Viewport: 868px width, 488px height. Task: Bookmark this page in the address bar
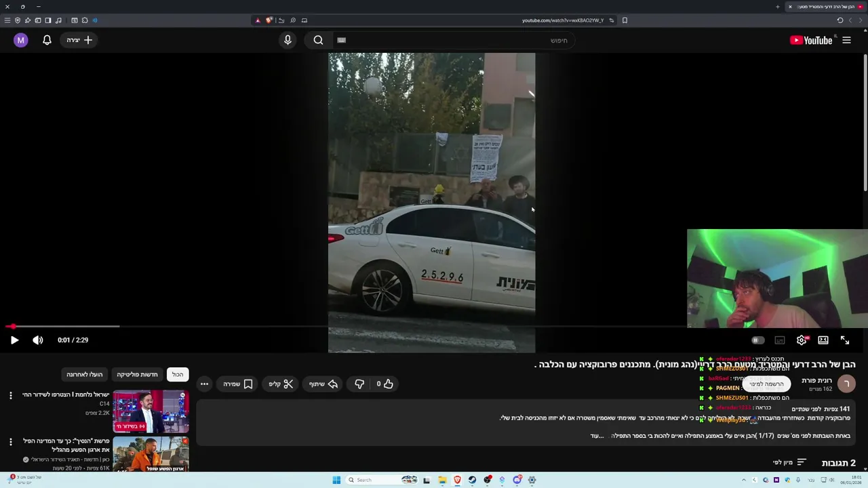625,20
